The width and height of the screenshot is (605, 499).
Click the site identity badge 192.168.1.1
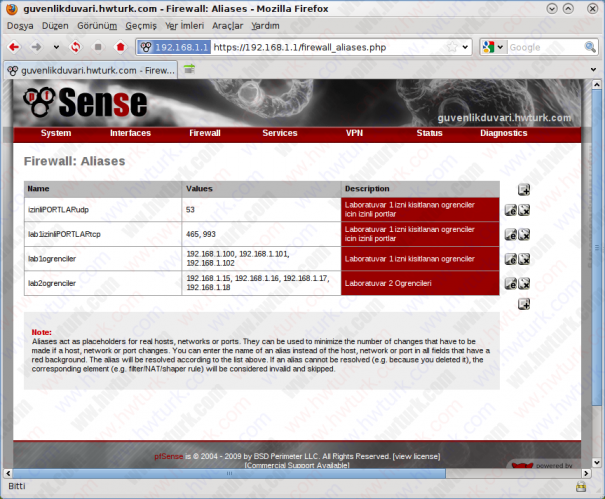174,47
